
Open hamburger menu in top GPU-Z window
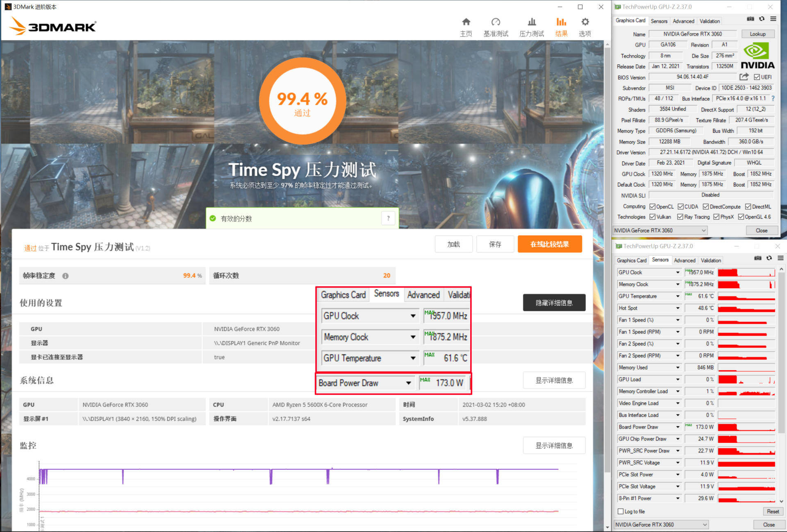tap(773, 19)
